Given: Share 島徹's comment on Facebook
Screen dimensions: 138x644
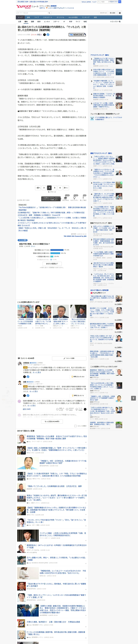Looking at the screenshot, I should point(28,396).
